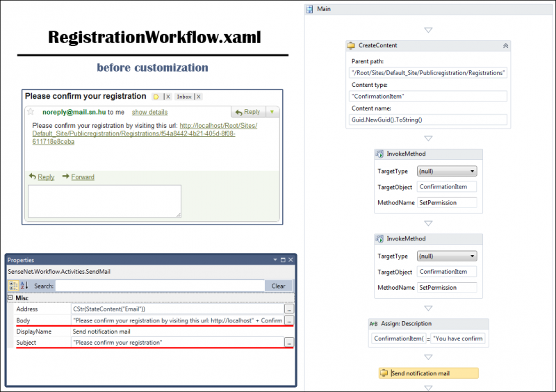Edit first InvokeMethod TargetObject field
Image resolution: width=556 pixels, height=392 pixels.
pyautogui.click(x=447, y=186)
